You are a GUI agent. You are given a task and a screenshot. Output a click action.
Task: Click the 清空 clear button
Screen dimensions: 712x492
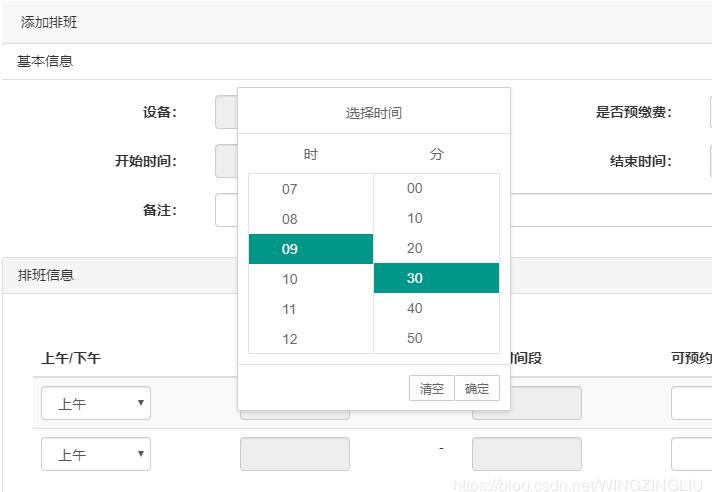pos(432,389)
